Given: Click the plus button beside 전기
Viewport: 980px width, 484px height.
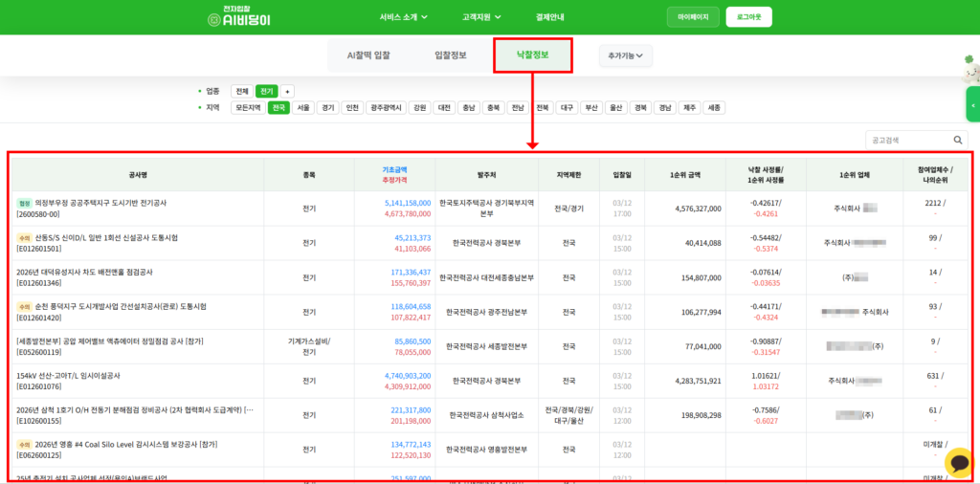Looking at the screenshot, I should pos(287,91).
